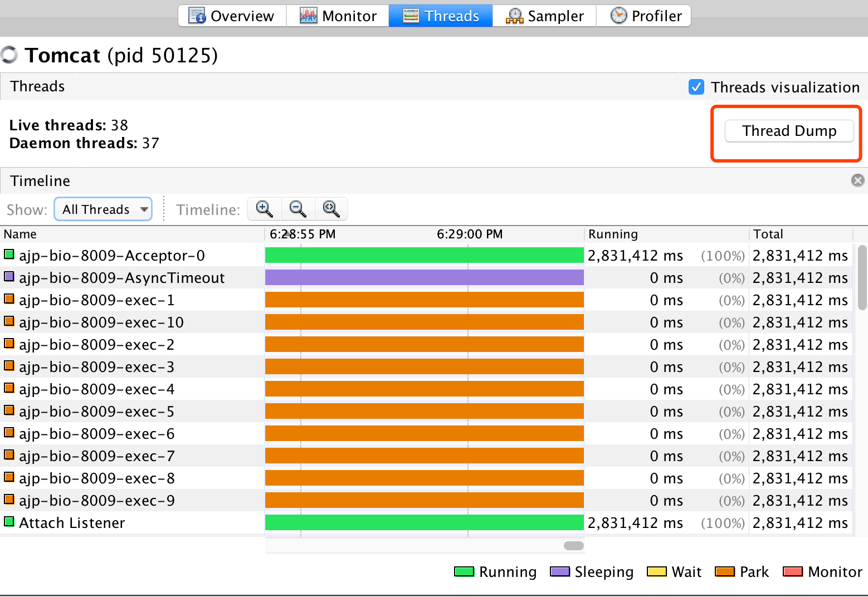
Task: Switch to the Overview tab
Action: pyautogui.click(x=232, y=16)
